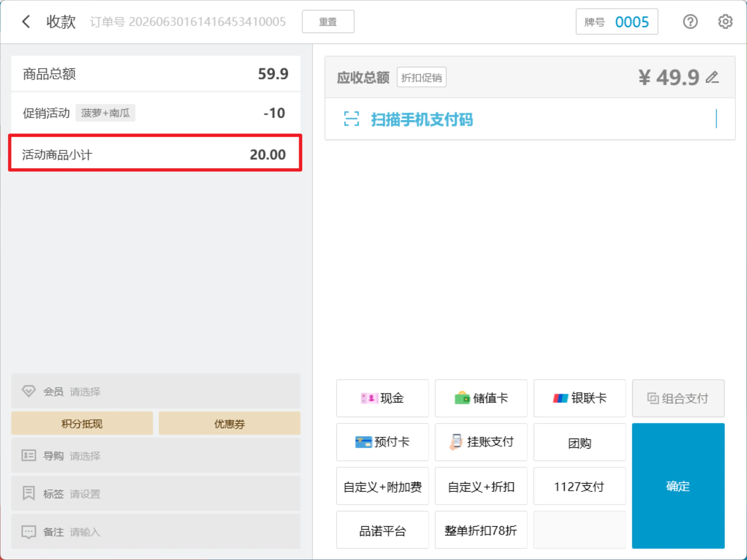The width and height of the screenshot is (747, 560).
Task: Edit the payable amount with the pencil icon
Action: pyautogui.click(x=712, y=77)
